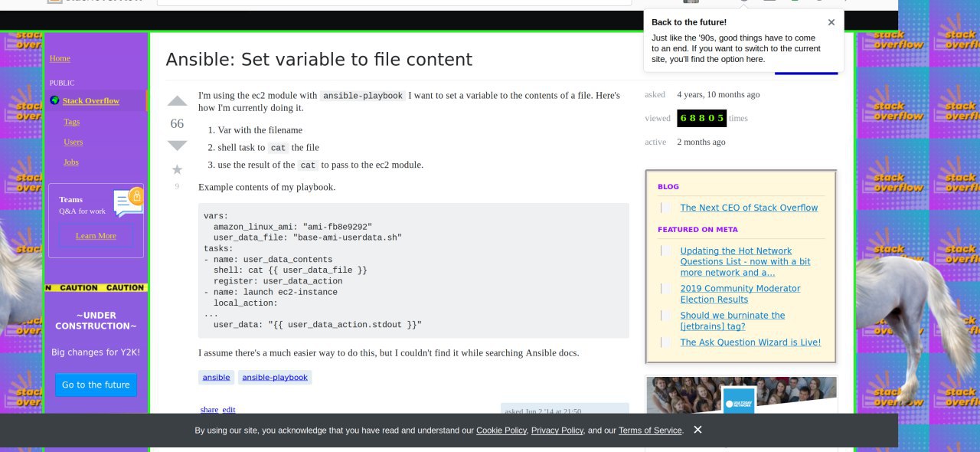The height and width of the screenshot is (452, 980).
Task: Open 'Should we burninate the [jetbrains] tag?'
Action: coord(733,320)
